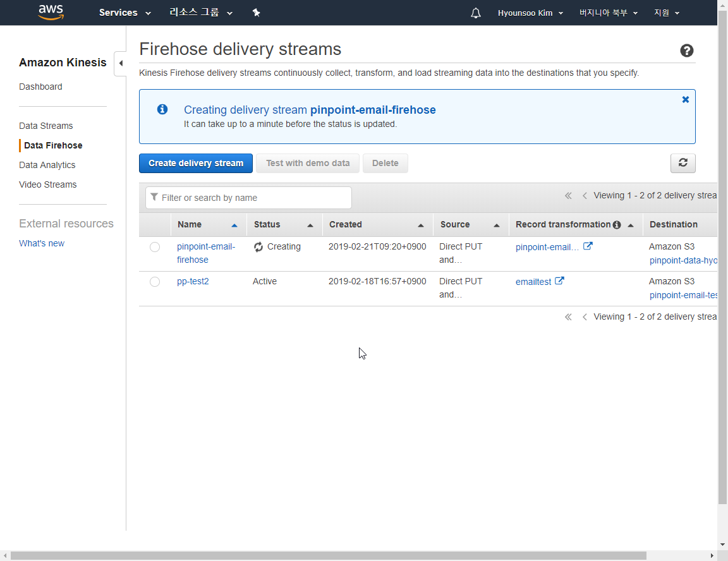Screen dimensions: 728x561
Task: Go to first page in bottom pagination
Action: 568,317
